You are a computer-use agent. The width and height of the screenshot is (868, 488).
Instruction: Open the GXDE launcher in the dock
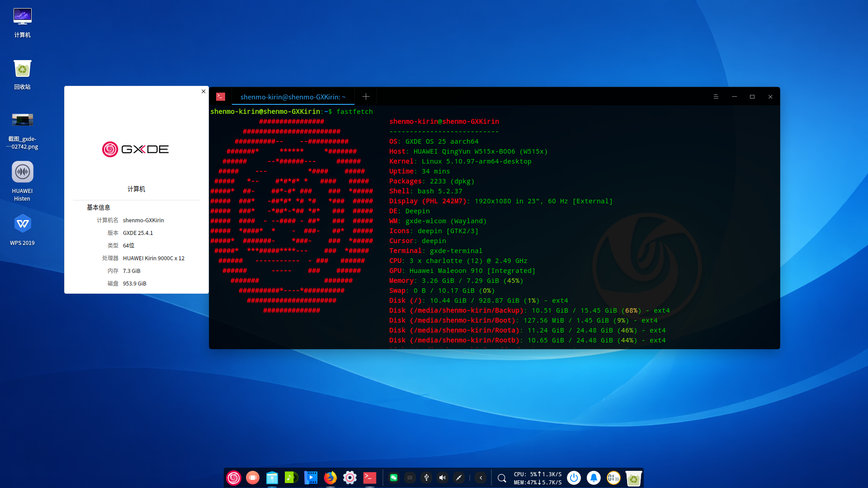pyautogui.click(x=234, y=478)
